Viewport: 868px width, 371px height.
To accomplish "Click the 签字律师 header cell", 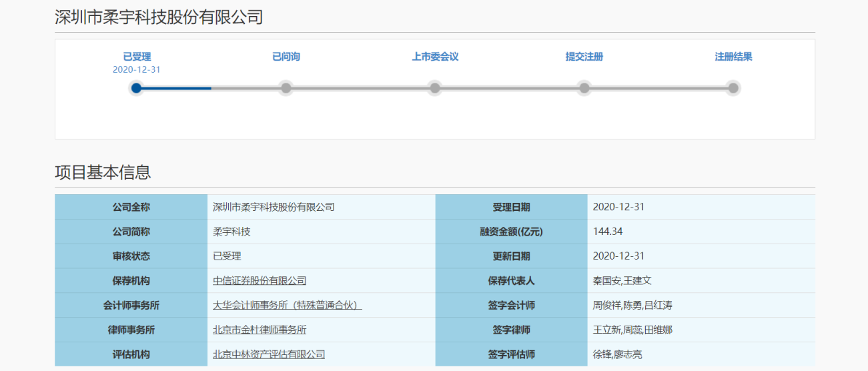I will [512, 330].
